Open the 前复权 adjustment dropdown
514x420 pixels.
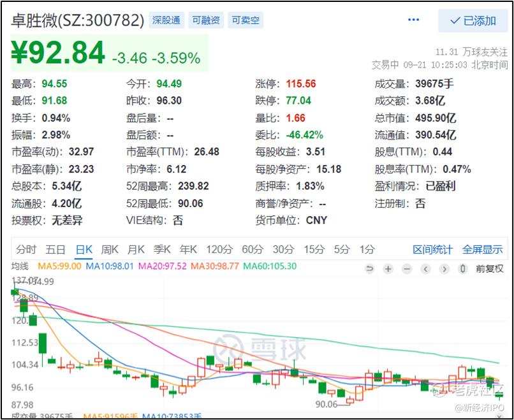point(489,269)
